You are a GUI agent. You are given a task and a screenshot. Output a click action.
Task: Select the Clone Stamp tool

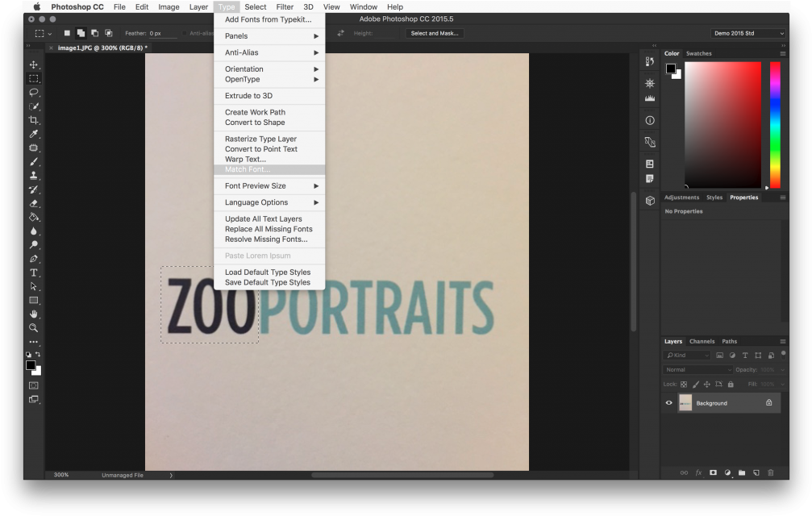34,176
